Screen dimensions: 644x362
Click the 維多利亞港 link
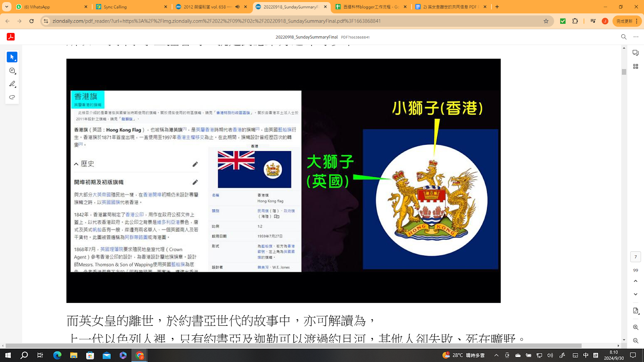coord(168,222)
